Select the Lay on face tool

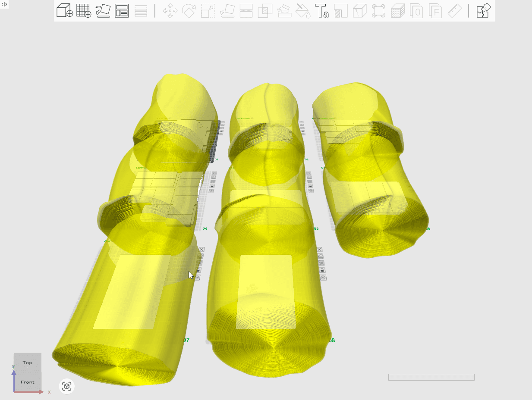point(227,11)
